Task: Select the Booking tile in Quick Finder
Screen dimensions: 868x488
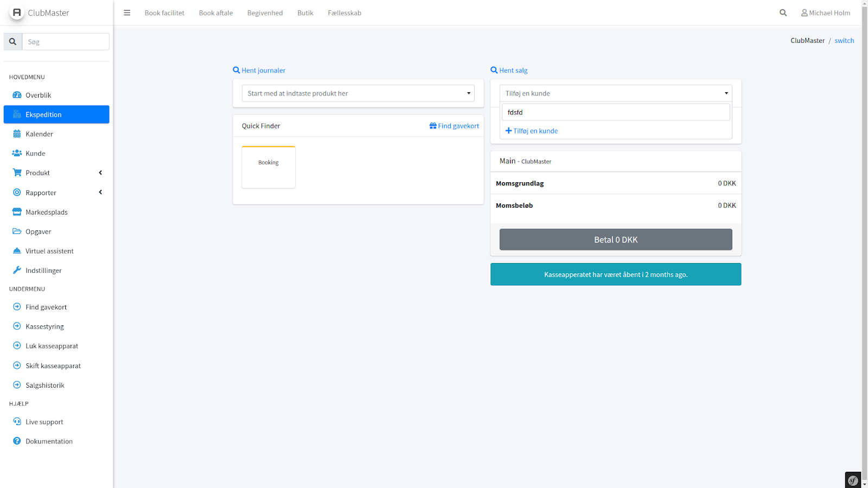Action: (269, 167)
